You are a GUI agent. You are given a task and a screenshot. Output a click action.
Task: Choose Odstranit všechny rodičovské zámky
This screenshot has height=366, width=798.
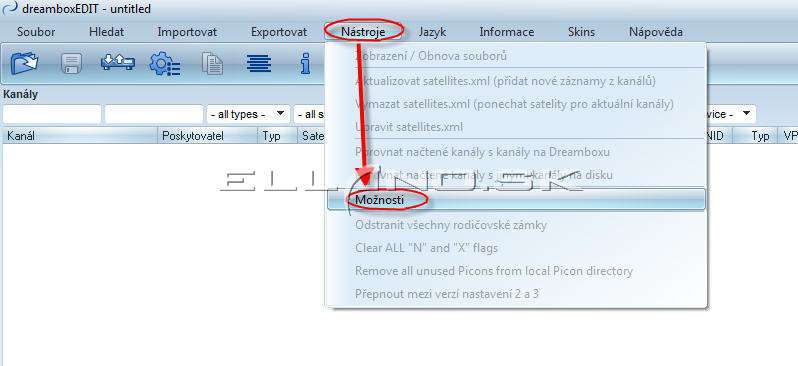click(x=516, y=224)
